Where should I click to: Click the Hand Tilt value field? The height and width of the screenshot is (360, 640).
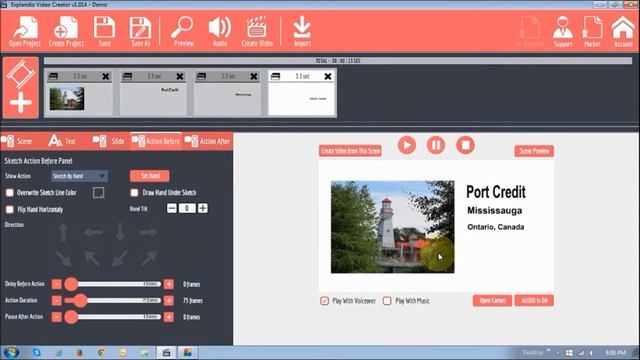click(187, 209)
